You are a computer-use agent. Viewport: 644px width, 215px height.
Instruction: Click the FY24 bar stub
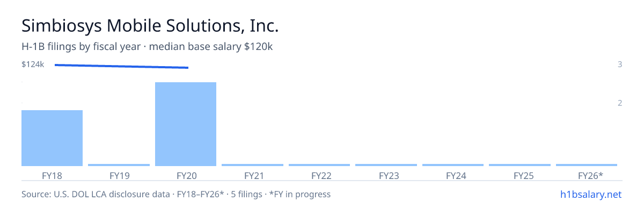pyautogui.click(x=453, y=165)
